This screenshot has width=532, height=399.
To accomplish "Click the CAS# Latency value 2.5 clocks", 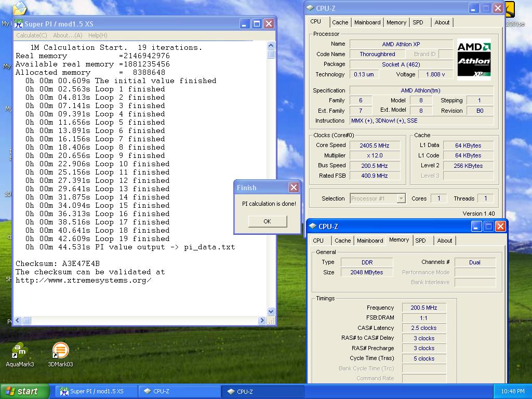I will point(424,328).
